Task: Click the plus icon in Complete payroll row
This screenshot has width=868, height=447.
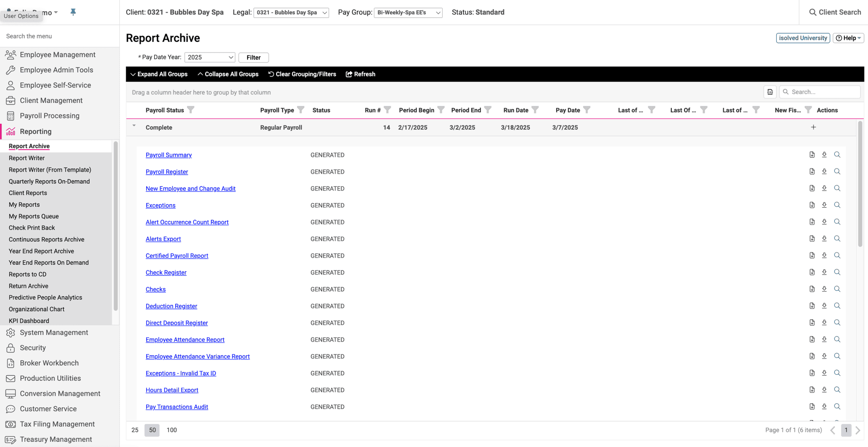Action: pyautogui.click(x=813, y=127)
